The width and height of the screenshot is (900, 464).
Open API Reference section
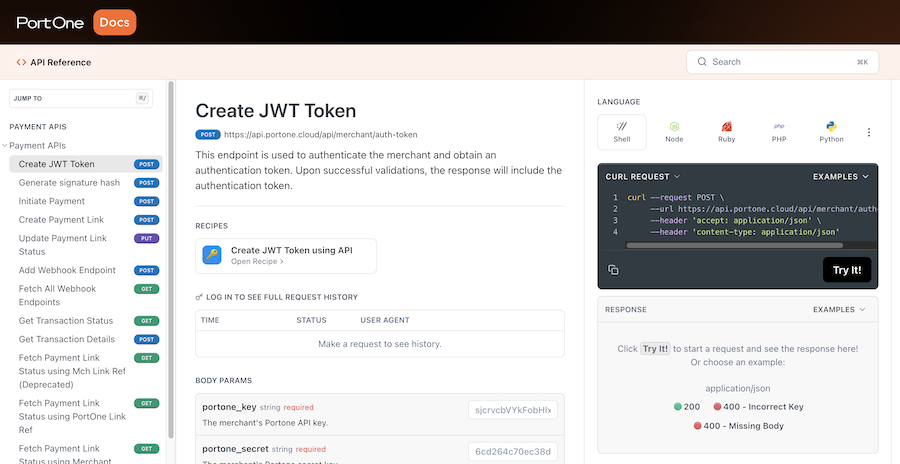54,62
